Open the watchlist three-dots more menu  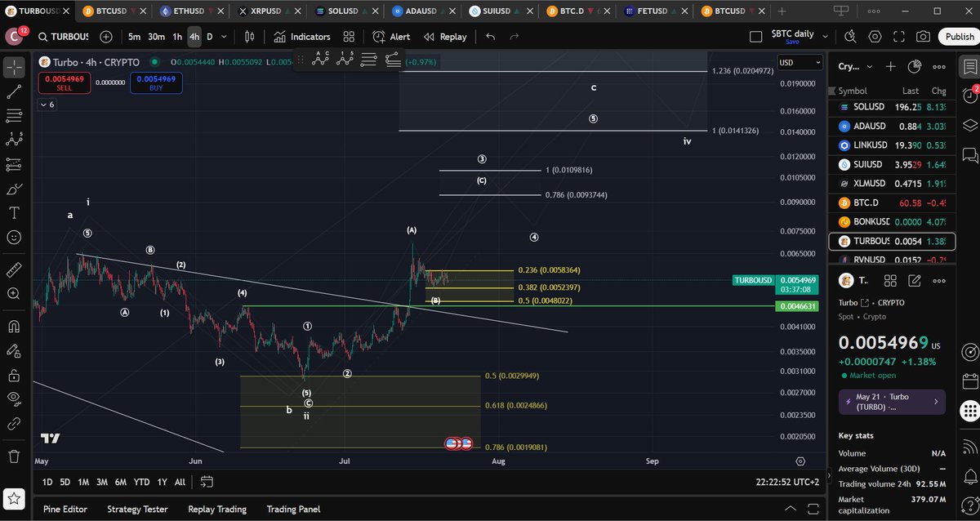click(939, 67)
